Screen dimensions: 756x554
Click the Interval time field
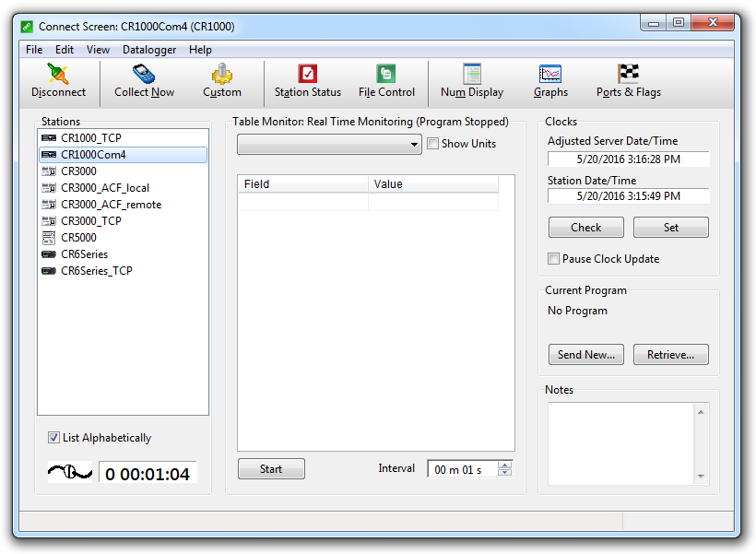pyautogui.click(x=463, y=469)
